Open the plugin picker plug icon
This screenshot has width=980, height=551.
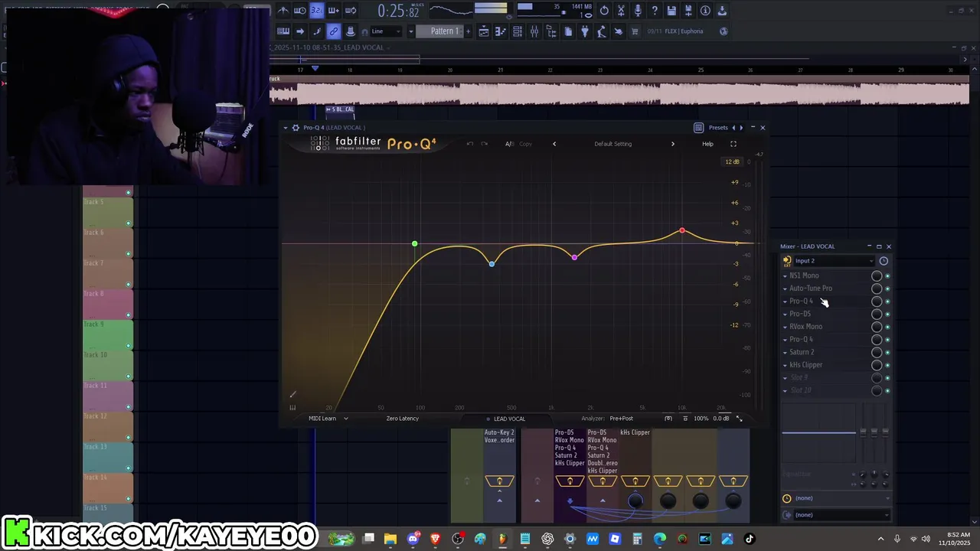pyautogui.click(x=585, y=31)
